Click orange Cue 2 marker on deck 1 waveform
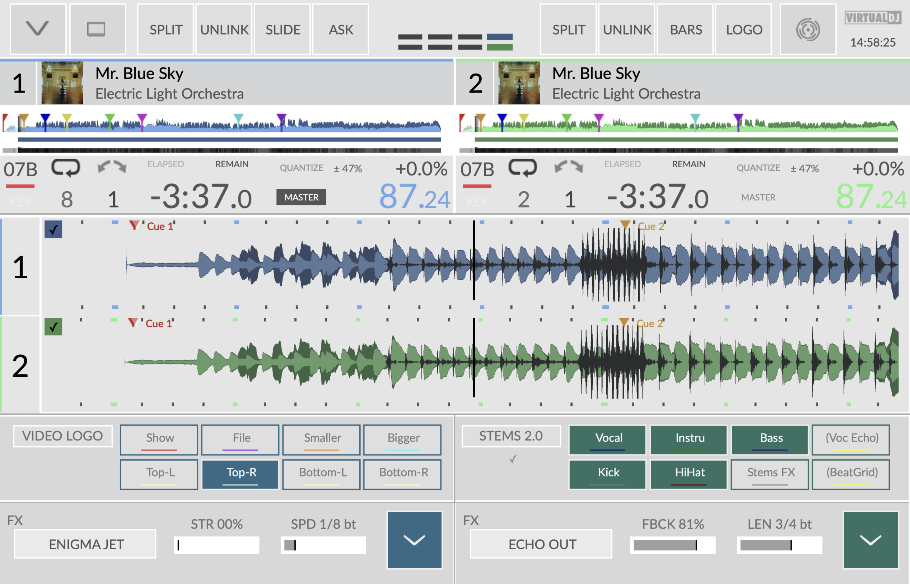Image resolution: width=910 pixels, height=588 pixels. coord(625,225)
